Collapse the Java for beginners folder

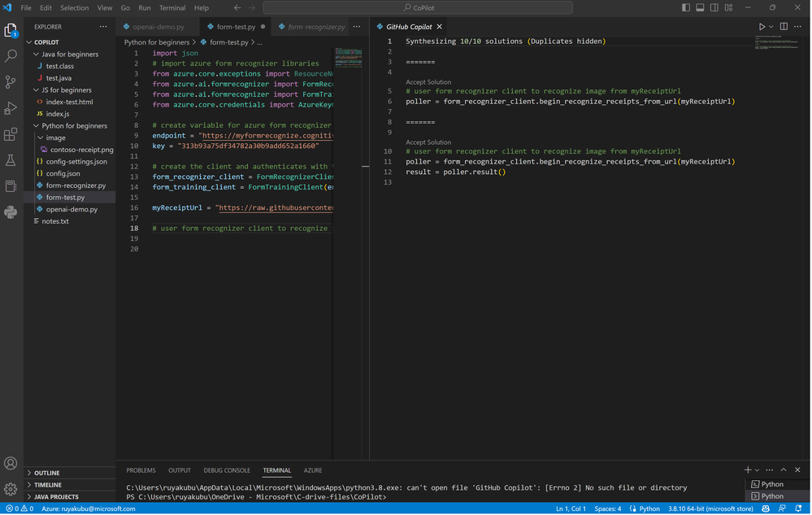coord(69,55)
